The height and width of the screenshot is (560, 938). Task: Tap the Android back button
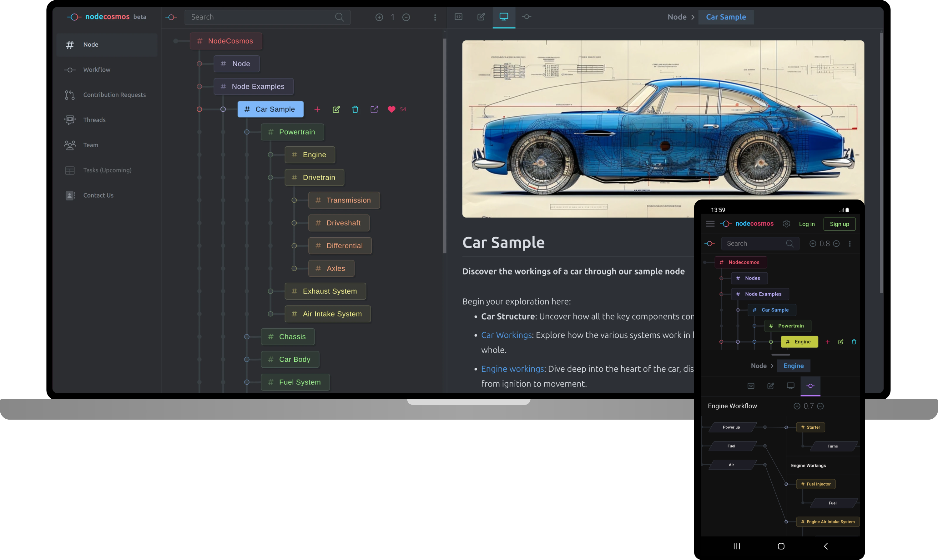[825, 546]
